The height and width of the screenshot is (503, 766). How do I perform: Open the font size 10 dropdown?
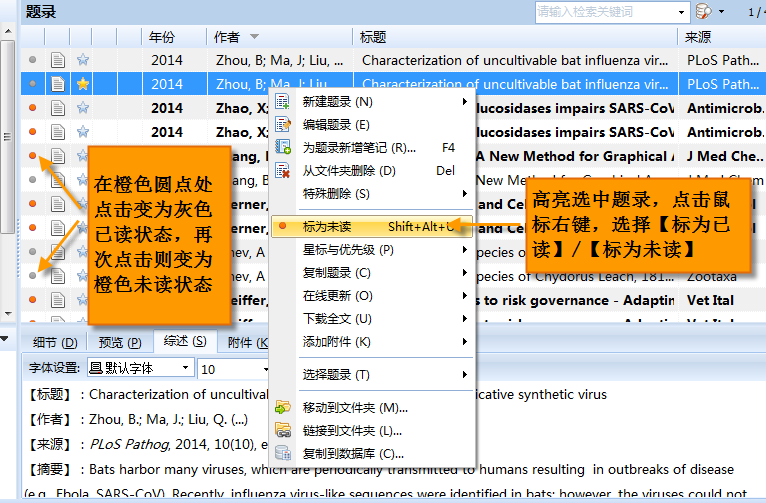[x=266, y=369]
